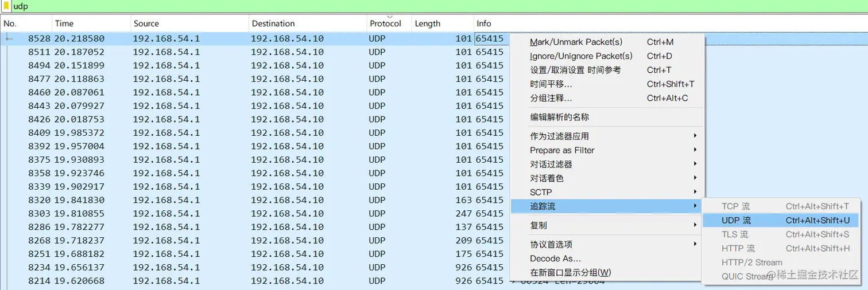
Task: Click length value 247 in packet 8303
Action: [463, 213]
